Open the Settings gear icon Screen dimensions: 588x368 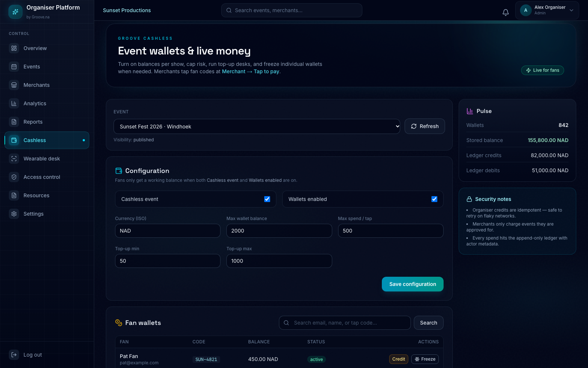click(x=14, y=214)
